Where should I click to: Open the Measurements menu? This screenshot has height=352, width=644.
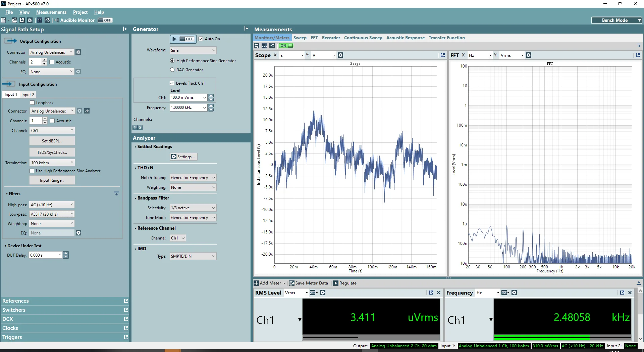coord(51,12)
